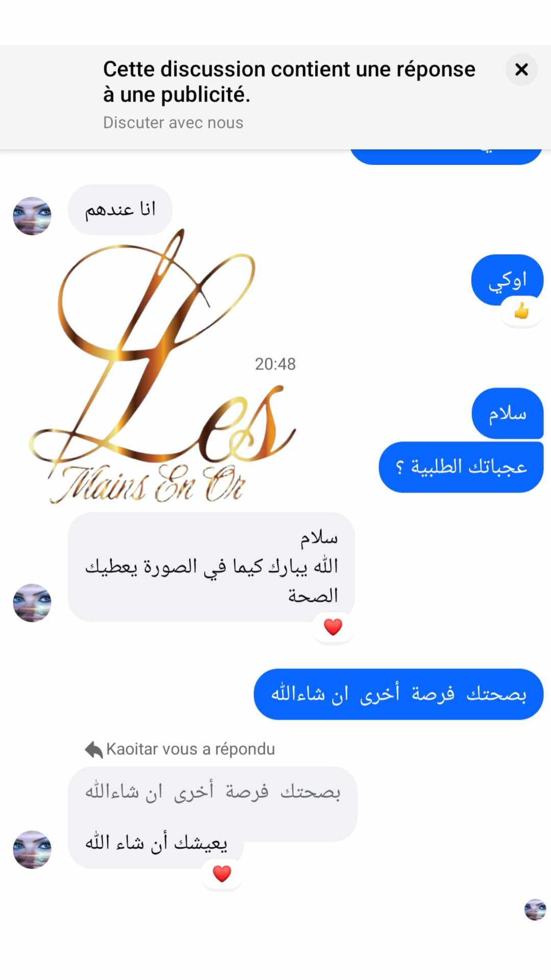Tap the reply arrow beside 'Kaoitar vous a répondu'

94,749
